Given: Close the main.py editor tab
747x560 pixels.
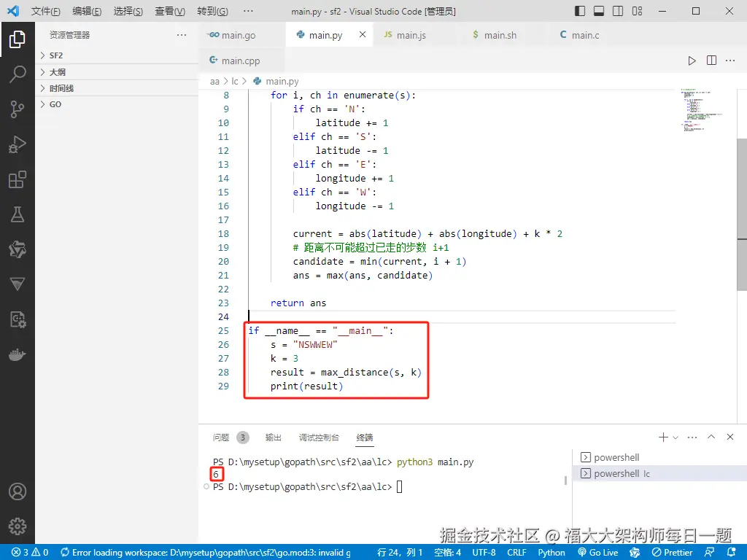Looking at the screenshot, I should click(x=363, y=34).
